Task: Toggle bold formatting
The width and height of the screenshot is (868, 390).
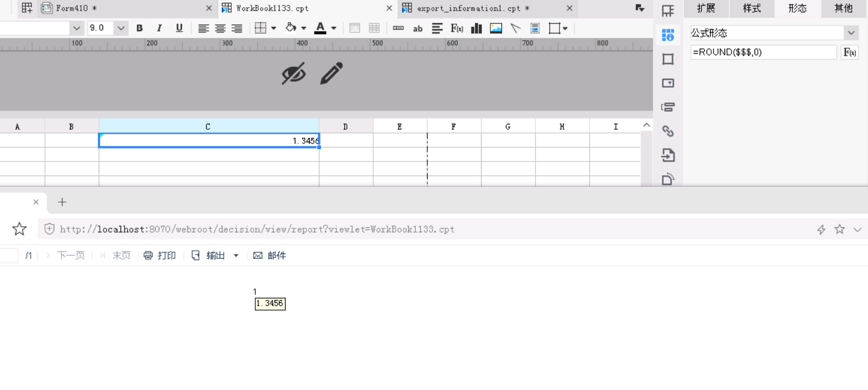Action: pyautogui.click(x=140, y=28)
